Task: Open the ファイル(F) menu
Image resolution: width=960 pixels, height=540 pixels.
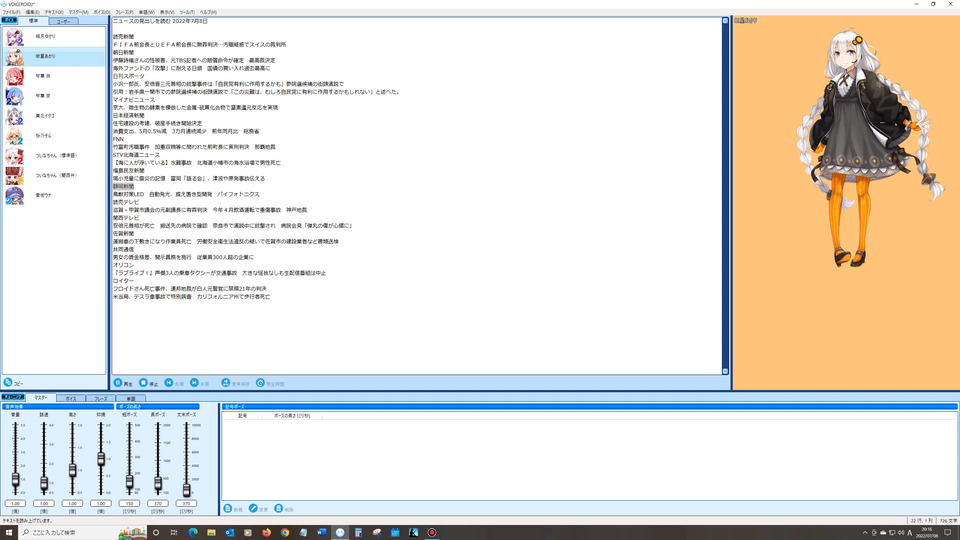Action: click(x=11, y=12)
